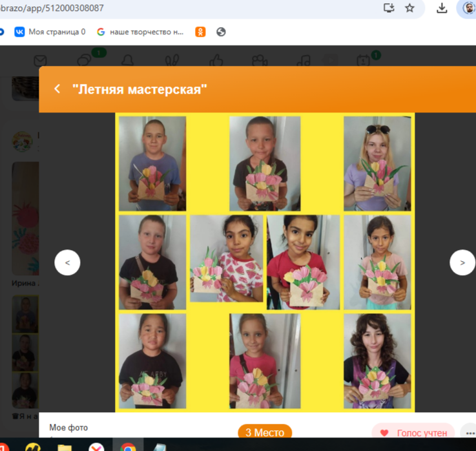Open Yandex Browser from the taskbar
Screen dimensions: 476x451
coord(96,446)
